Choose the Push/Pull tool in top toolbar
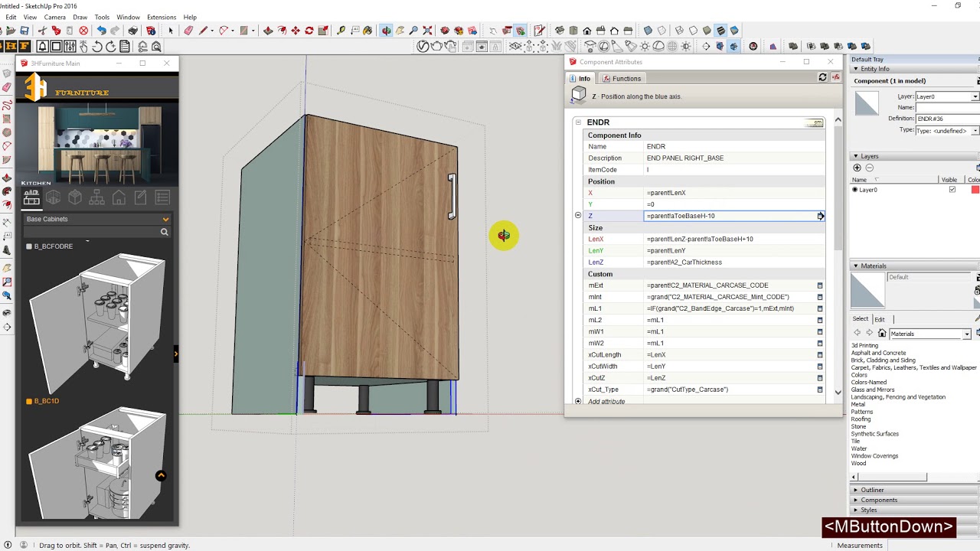980x551 pixels. (268, 31)
